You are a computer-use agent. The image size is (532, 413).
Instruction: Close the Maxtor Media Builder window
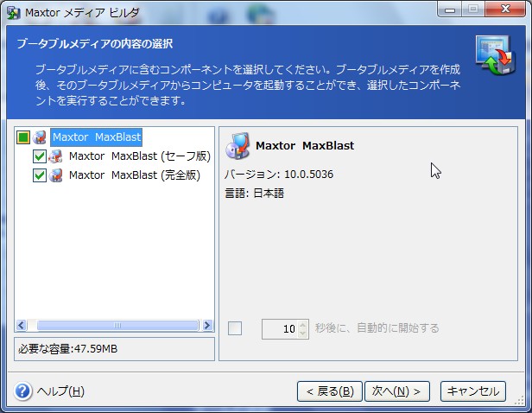click(x=505, y=10)
